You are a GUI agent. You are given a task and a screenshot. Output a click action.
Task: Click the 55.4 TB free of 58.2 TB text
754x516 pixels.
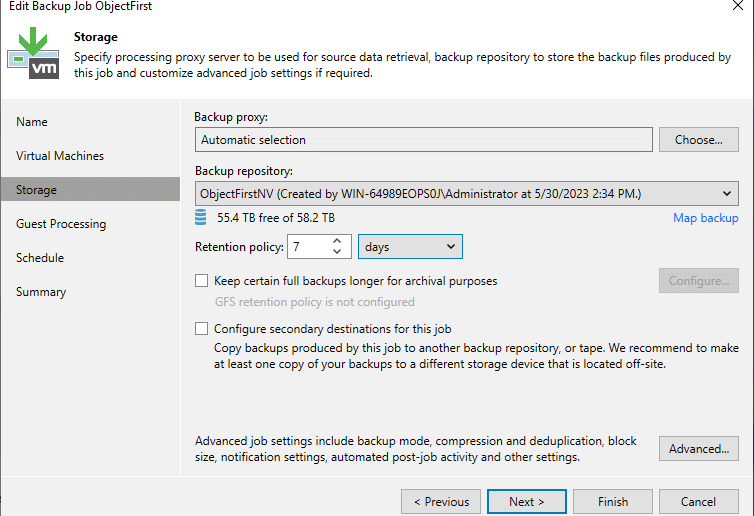click(276, 218)
